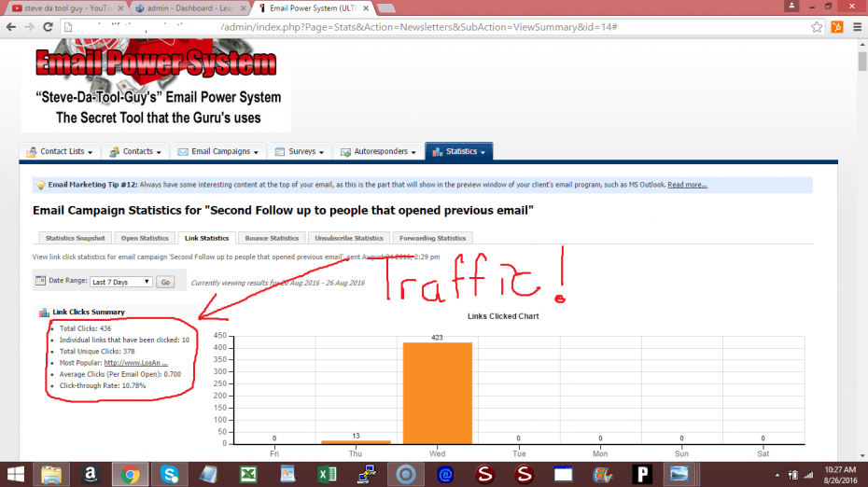The image size is (868, 487).
Task: Open Skype from the taskbar
Action: click(x=169, y=473)
